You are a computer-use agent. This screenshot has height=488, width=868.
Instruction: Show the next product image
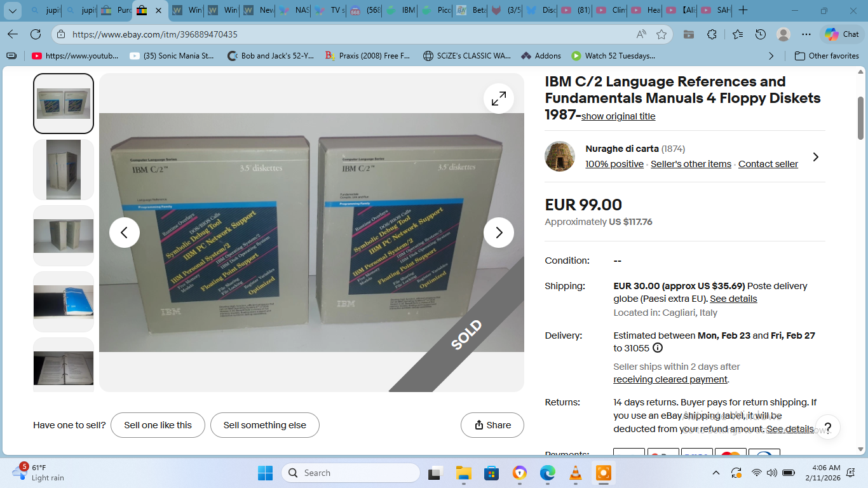coord(499,233)
